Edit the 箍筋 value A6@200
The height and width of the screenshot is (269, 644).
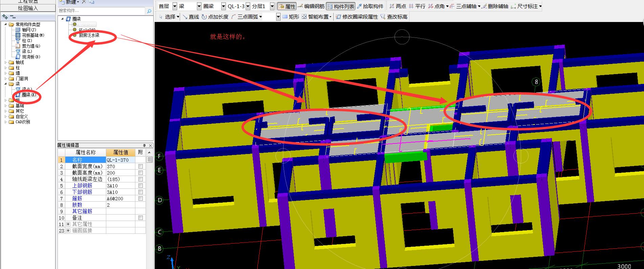tap(120, 199)
